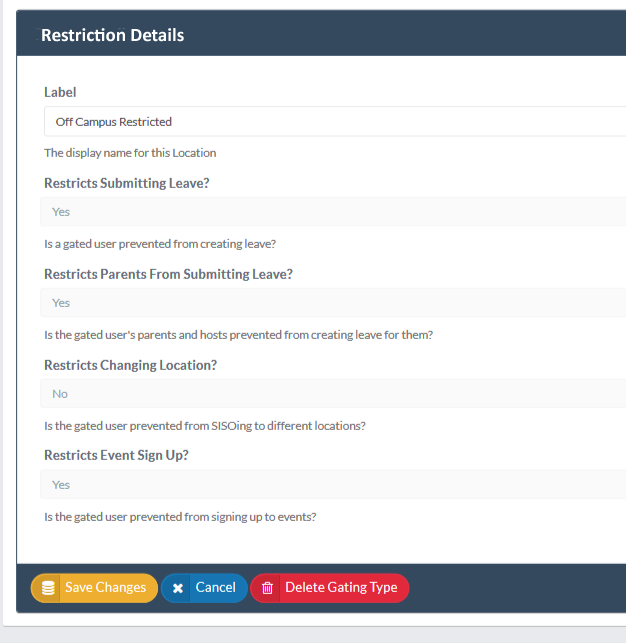Screen dimensions: 626x643
Task: Click the signing up to events hint text
Action: pyautogui.click(x=180, y=517)
